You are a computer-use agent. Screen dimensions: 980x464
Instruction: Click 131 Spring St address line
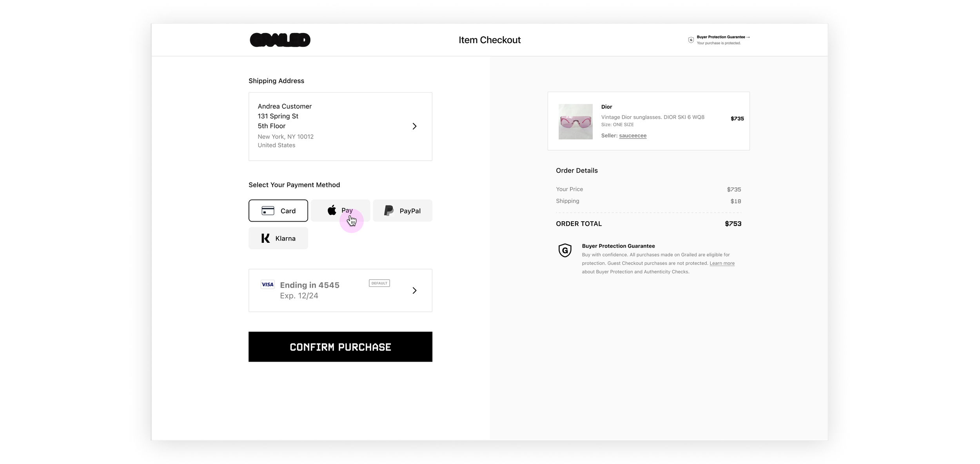pyautogui.click(x=278, y=116)
